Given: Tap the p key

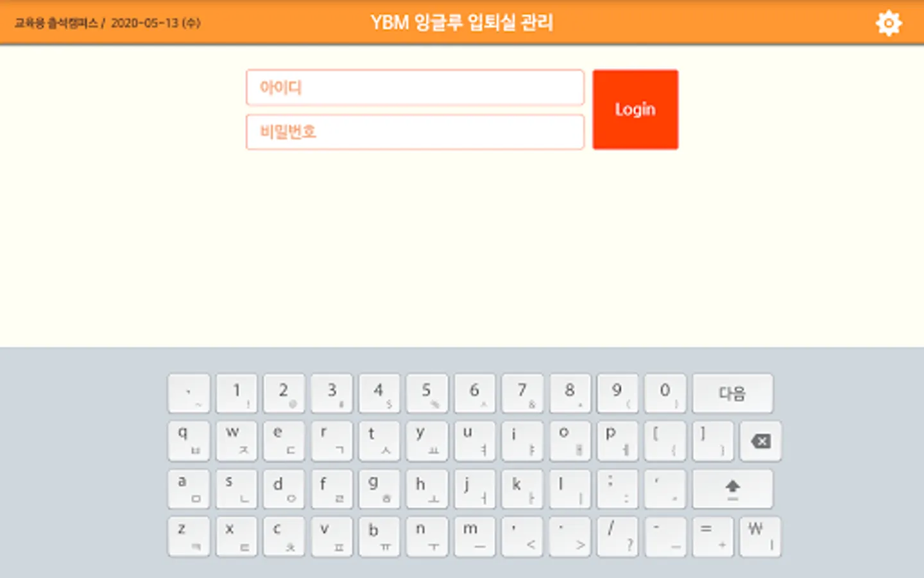Looking at the screenshot, I should (x=617, y=441).
